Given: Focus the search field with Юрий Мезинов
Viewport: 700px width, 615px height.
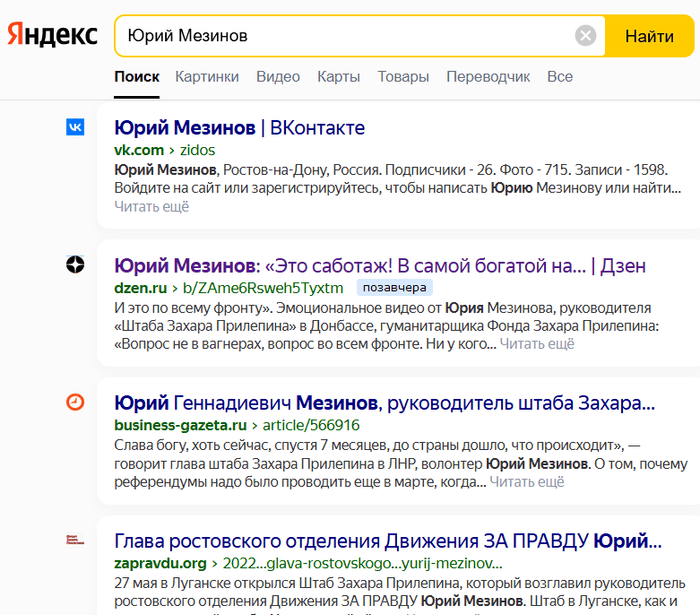Looking at the screenshot, I should click(344, 36).
